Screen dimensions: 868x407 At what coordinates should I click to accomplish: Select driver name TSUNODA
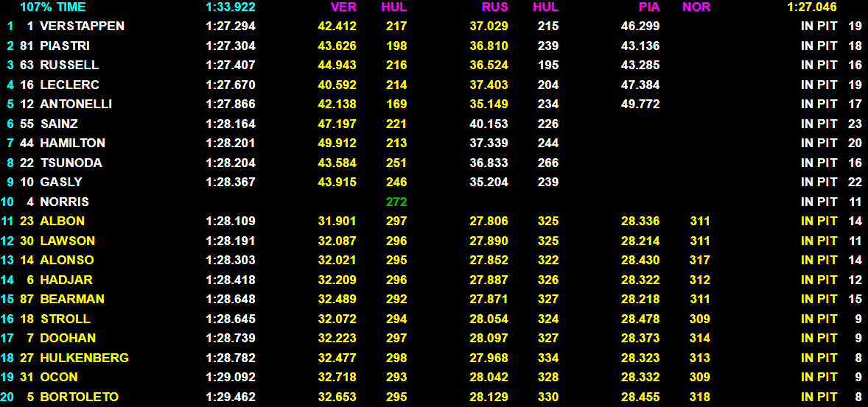(x=71, y=163)
